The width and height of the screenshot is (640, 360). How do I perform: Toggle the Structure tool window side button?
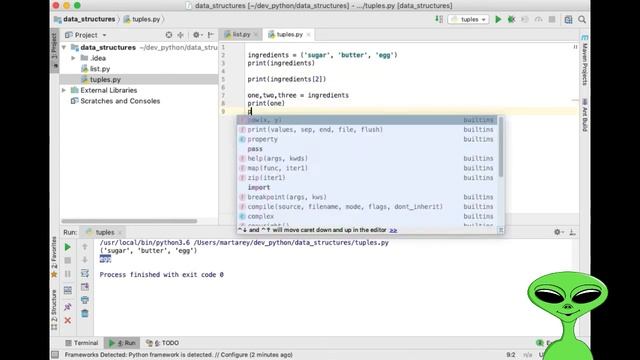[54, 309]
